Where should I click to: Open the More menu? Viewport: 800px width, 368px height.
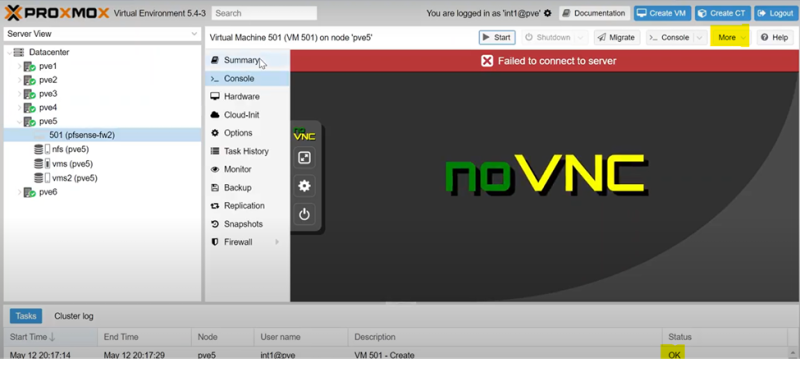730,38
